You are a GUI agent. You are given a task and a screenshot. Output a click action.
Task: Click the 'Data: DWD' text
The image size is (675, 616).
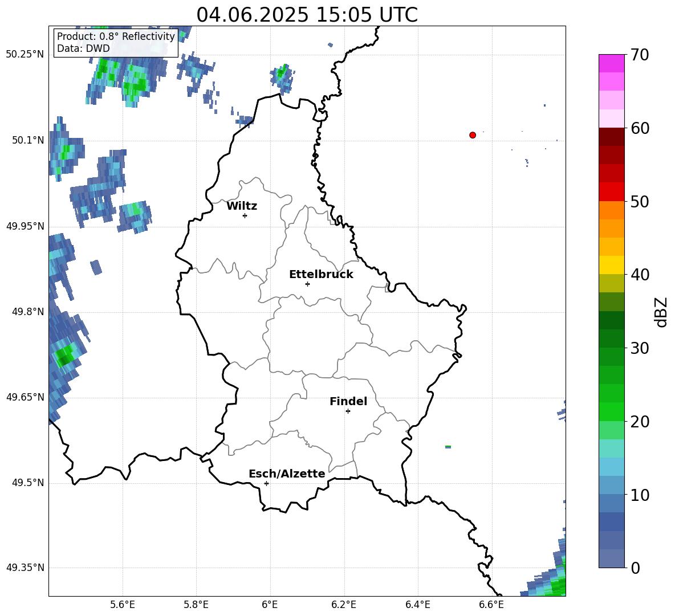point(83,48)
